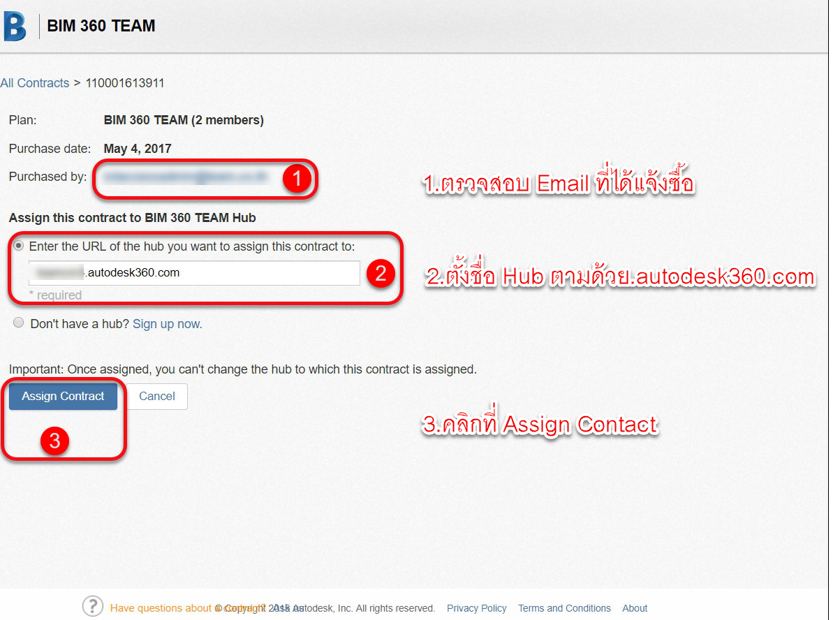Open the question mark help icon in footer
840x620 pixels.
(92, 606)
